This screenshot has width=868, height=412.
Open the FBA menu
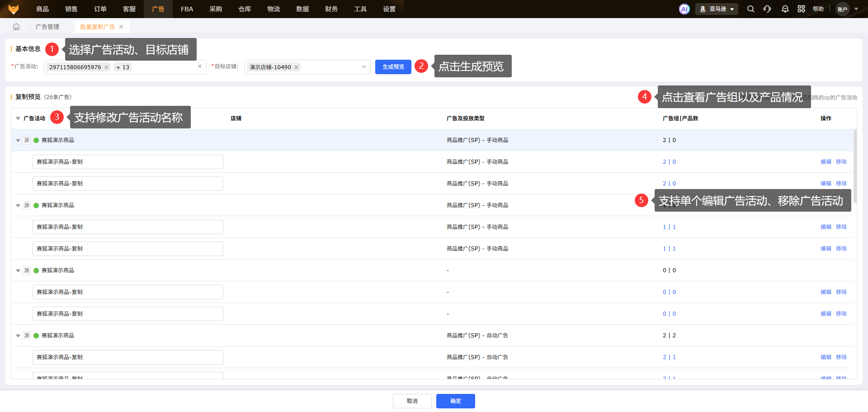187,9
